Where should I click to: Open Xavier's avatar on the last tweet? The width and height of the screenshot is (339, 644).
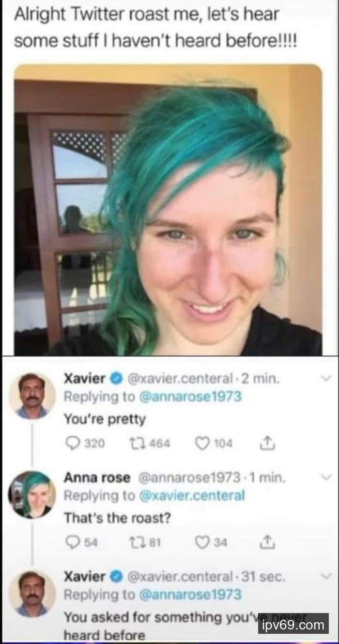(32, 594)
